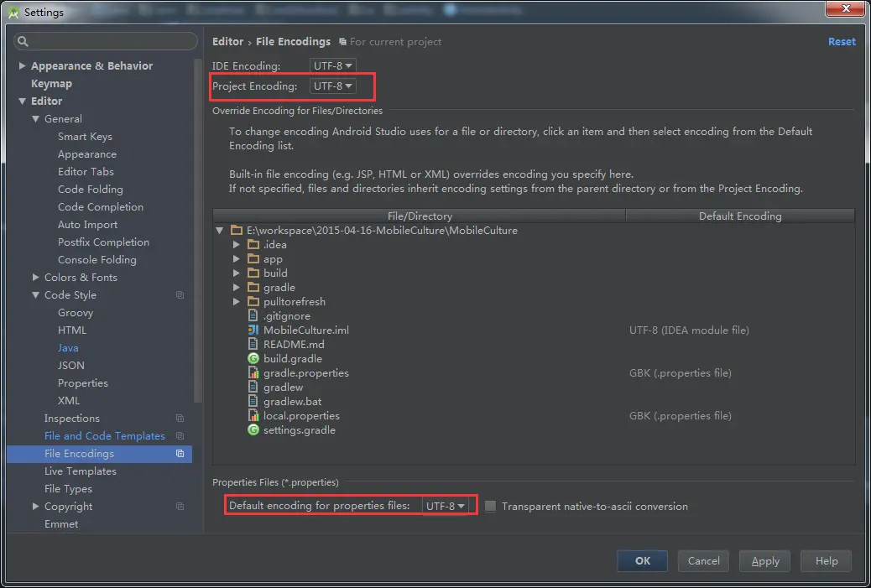Click the Help button
The height and width of the screenshot is (588, 871).
tap(826, 561)
